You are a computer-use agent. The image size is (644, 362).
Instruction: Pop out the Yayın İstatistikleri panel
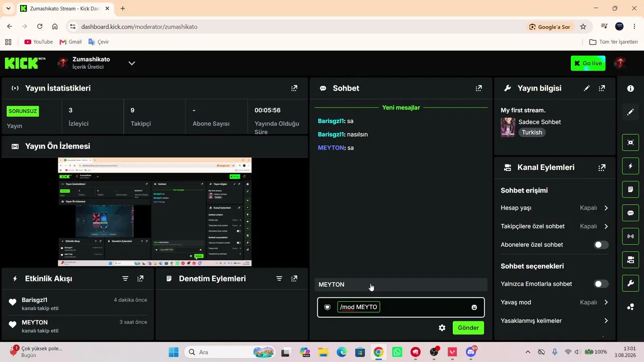tap(294, 88)
